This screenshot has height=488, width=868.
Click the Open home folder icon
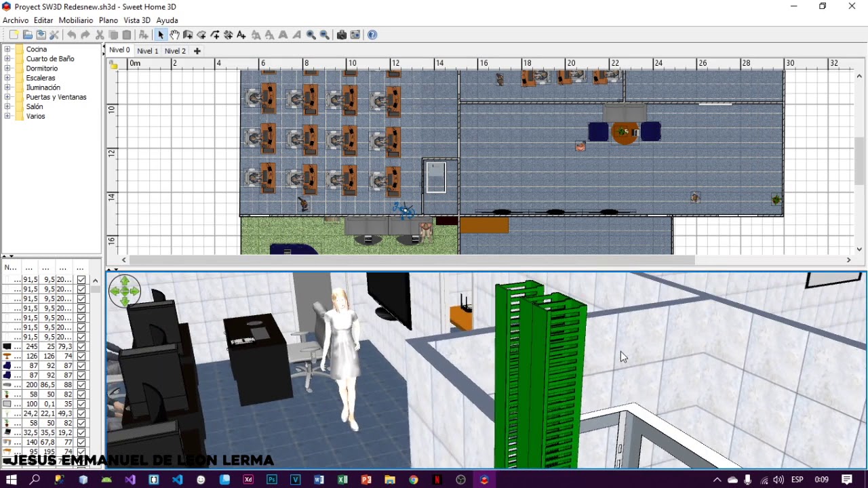pyautogui.click(x=27, y=35)
